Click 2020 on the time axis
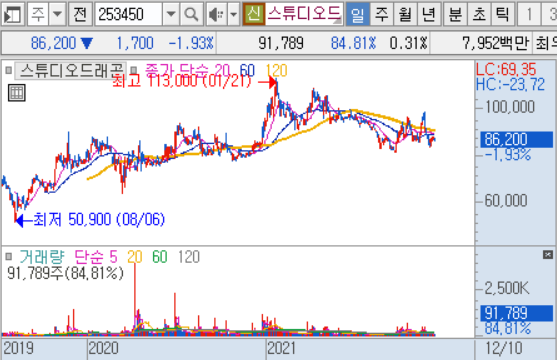Image resolution: width=557 pixels, height=360 pixels. [x=103, y=348]
